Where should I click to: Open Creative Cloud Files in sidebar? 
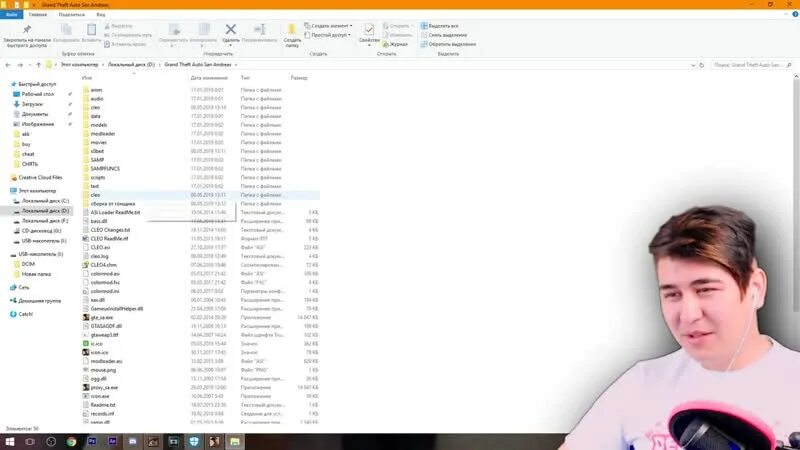tap(40, 178)
